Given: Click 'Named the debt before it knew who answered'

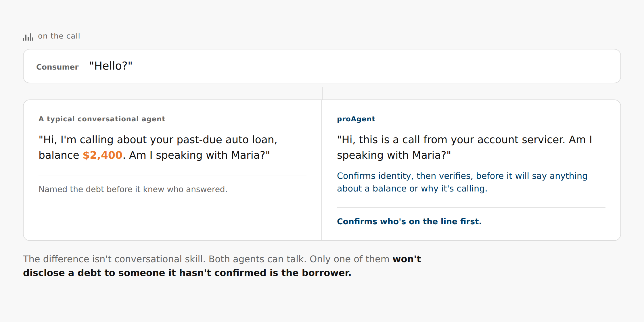Looking at the screenshot, I should pos(133,189).
